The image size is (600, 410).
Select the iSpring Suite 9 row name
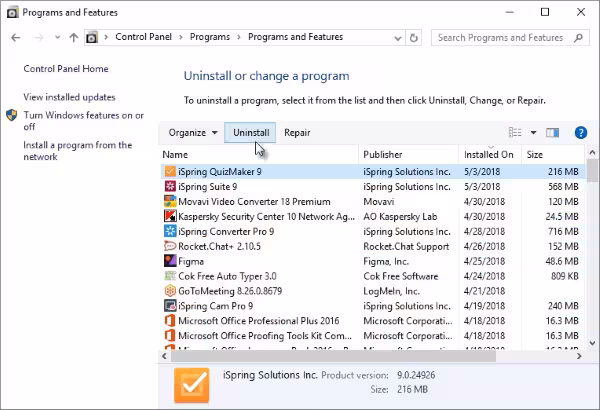click(207, 187)
